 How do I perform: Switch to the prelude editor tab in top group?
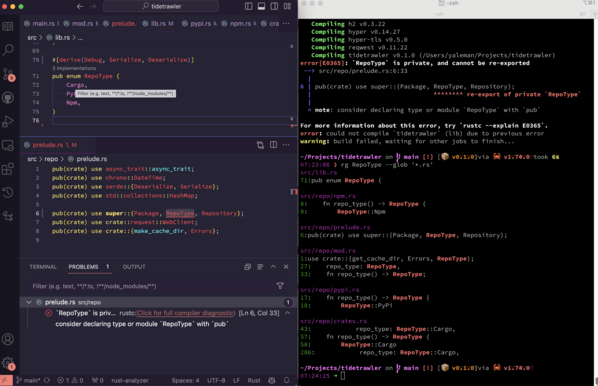tap(120, 24)
